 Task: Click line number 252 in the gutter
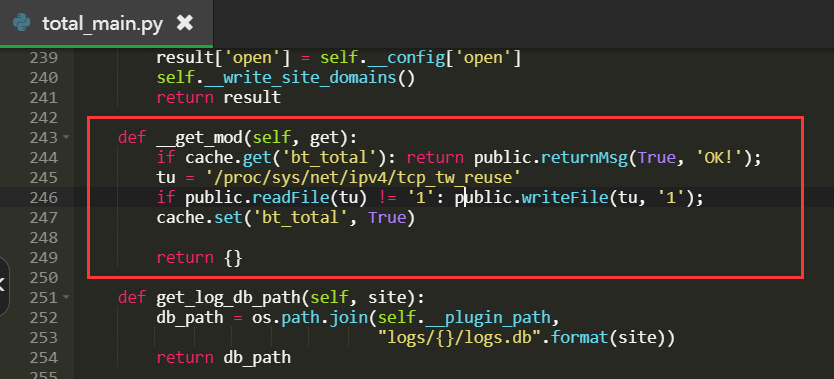(43, 317)
